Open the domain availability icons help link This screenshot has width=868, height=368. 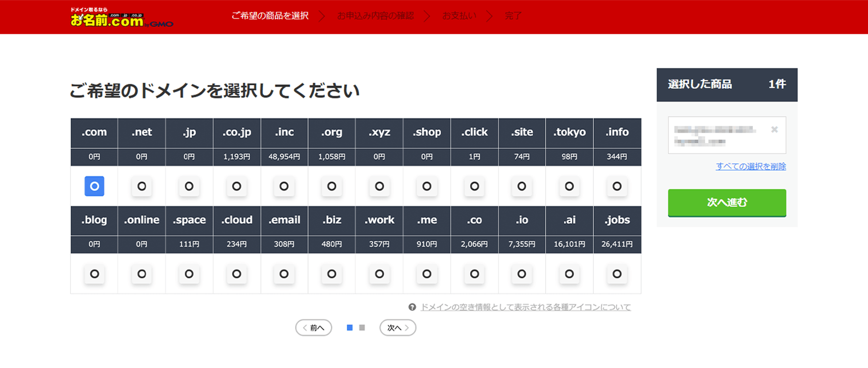click(x=525, y=307)
